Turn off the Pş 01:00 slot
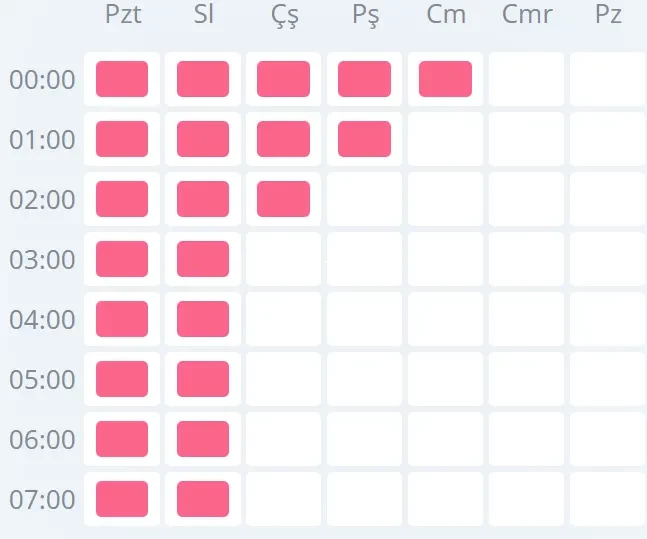Image resolution: width=647 pixels, height=539 pixels. click(364, 139)
